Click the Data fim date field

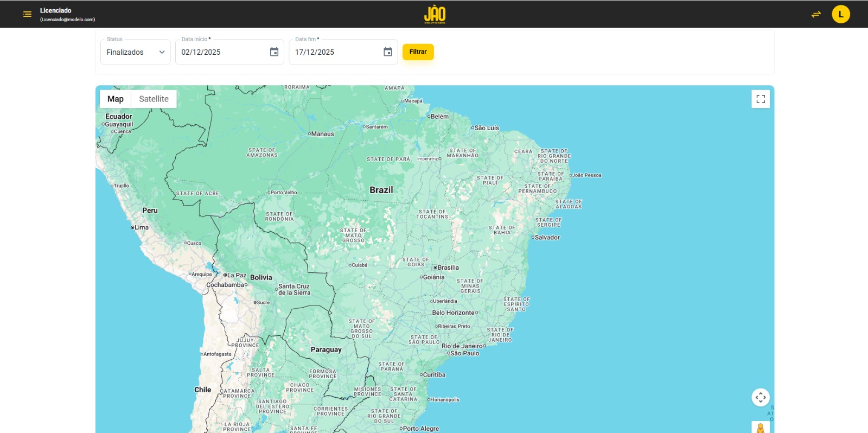click(343, 52)
